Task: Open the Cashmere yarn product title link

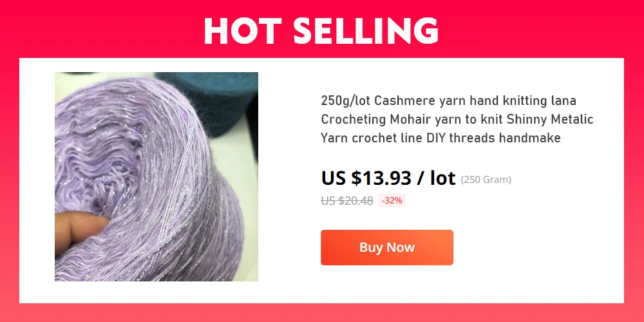Action: click(x=457, y=119)
